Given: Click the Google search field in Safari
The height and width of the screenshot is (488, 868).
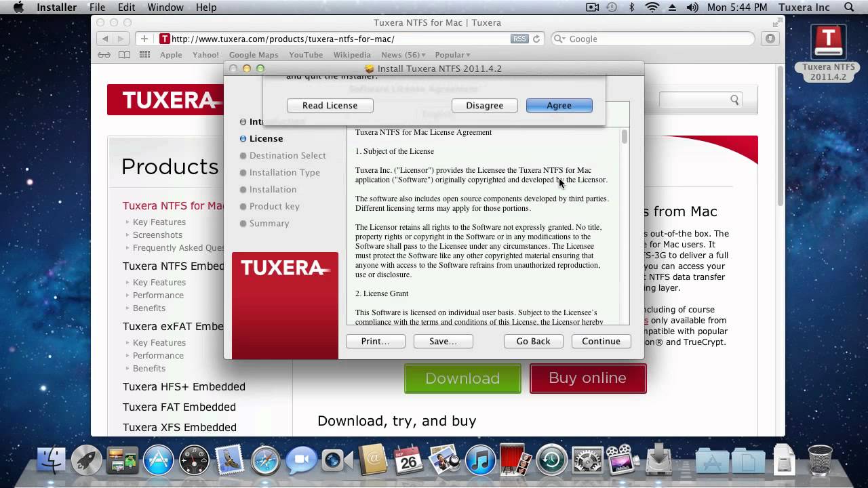Looking at the screenshot, I should coord(652,39).
